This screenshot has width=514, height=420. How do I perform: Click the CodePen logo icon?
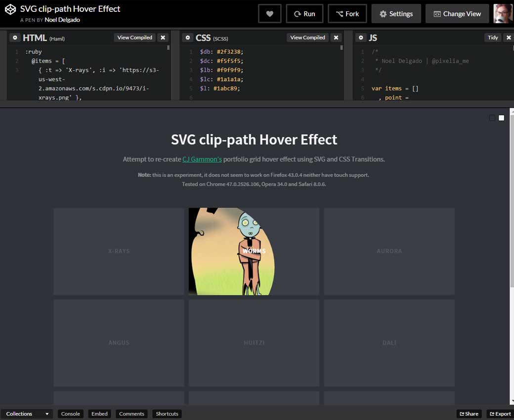click(x=10, y=10)
